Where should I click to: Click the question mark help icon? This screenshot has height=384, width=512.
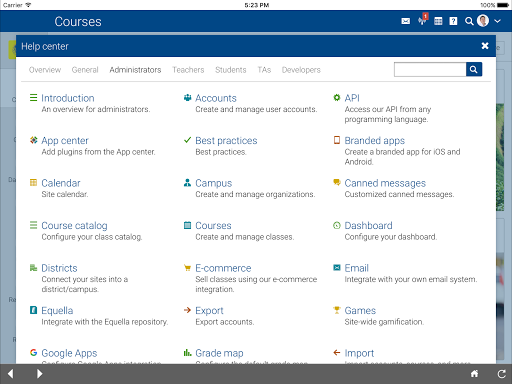453,21
